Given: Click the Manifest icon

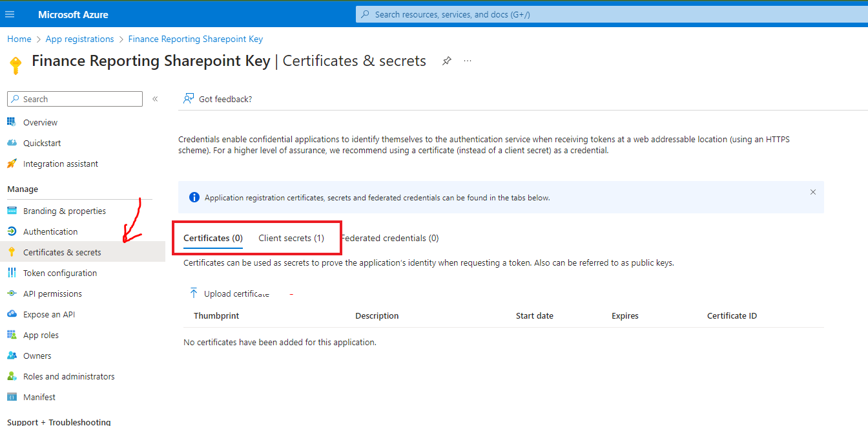Looking at the screenshot, I should (x=12, y=397).
